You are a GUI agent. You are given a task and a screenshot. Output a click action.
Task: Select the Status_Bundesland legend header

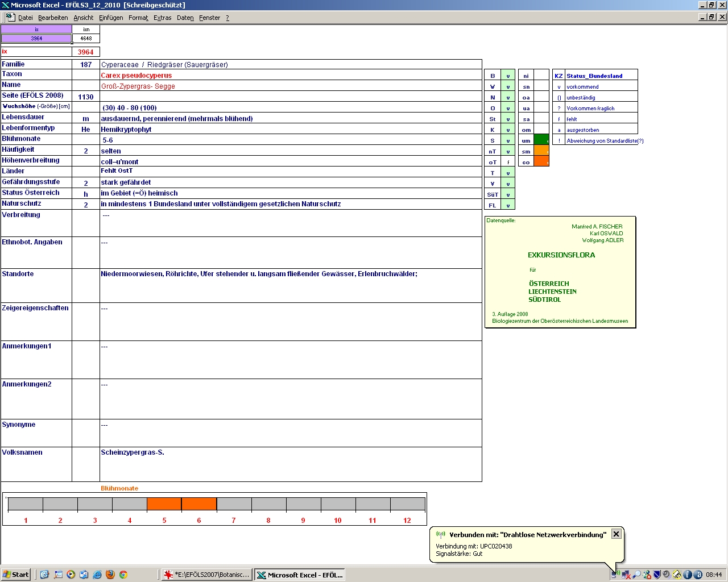click(x=594, y=76)
